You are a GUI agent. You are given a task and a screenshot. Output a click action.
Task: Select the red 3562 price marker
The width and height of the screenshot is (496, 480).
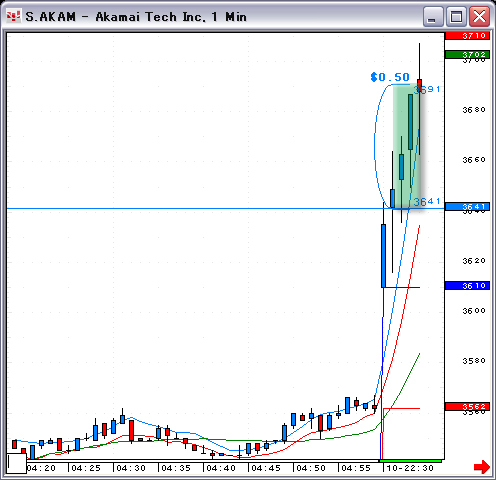pyautogui.click(x=467, y=406)
